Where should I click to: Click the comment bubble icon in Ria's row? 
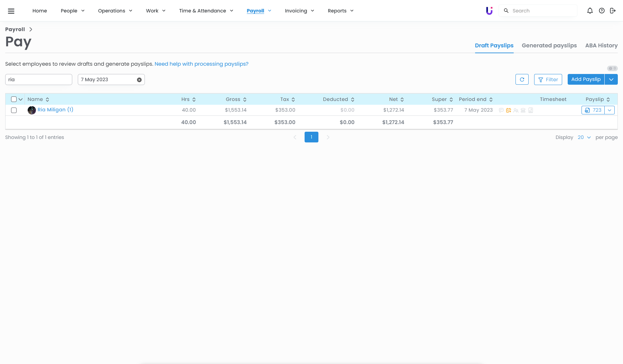click(501, 110)
